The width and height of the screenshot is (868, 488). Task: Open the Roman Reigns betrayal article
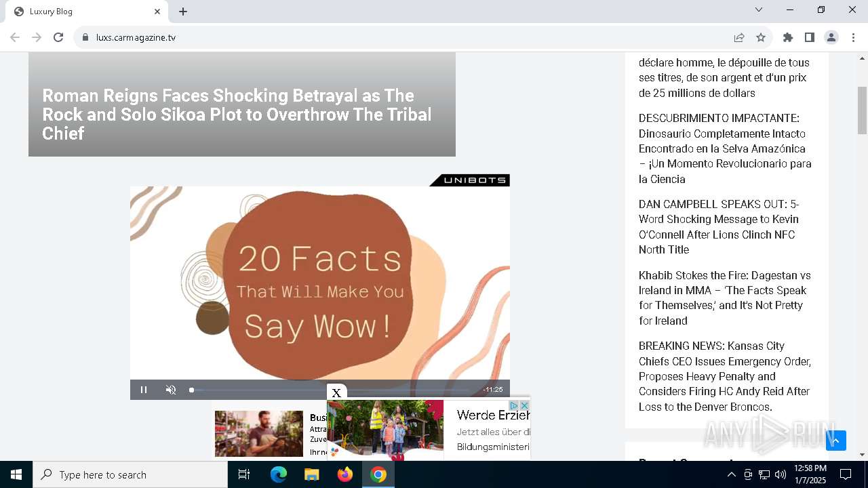tap(237, 115)
